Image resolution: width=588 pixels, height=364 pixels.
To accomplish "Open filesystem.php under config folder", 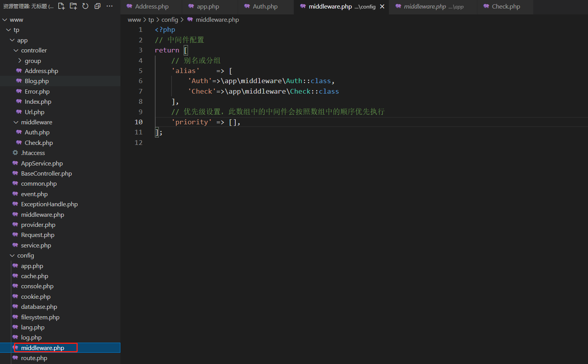I will [x=60, y=317].
